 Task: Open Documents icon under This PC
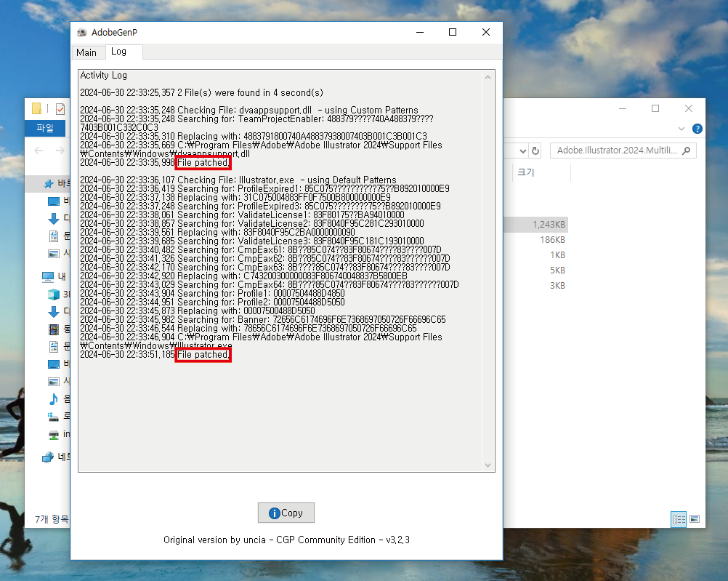tap(54, 346)
